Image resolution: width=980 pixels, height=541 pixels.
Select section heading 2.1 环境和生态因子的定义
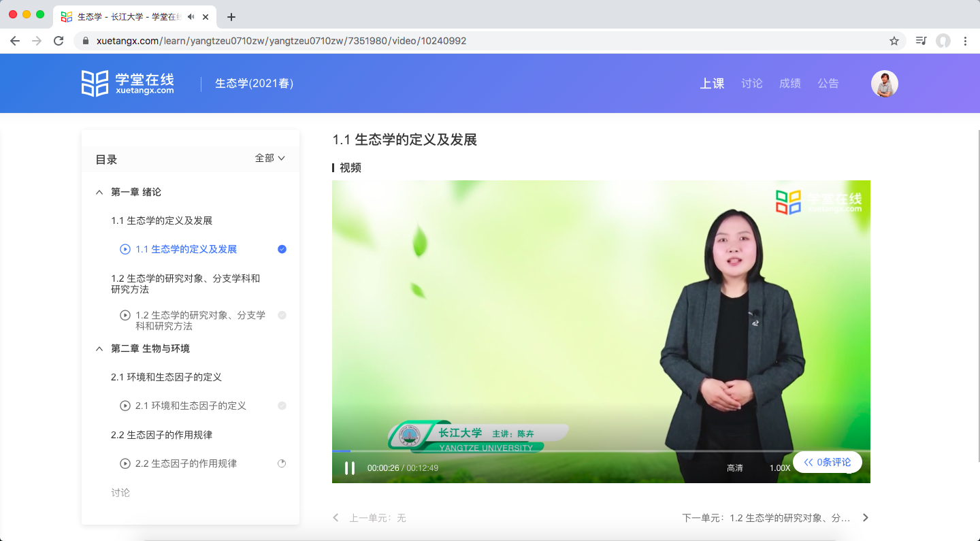pyautogui.click(x=166, y=377)
